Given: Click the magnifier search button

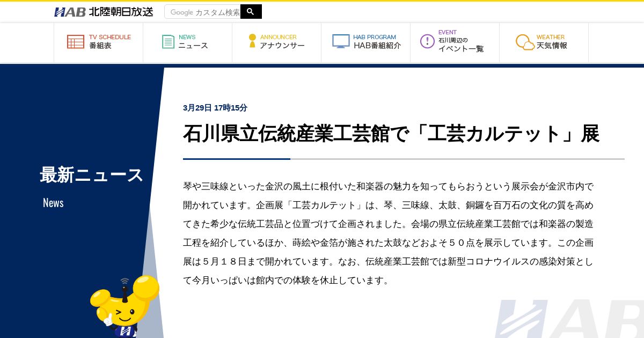Looking at the screenshot, I should (x=251, y=12).
